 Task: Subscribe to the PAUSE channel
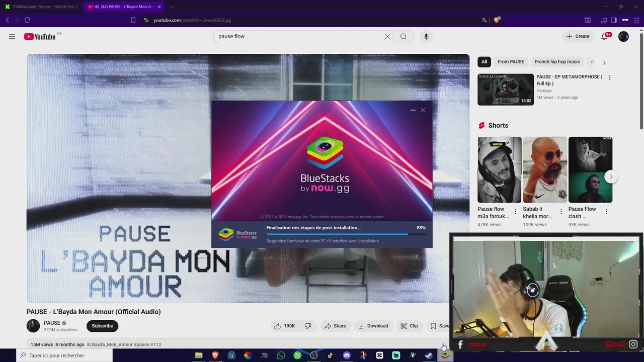[102, 326]
